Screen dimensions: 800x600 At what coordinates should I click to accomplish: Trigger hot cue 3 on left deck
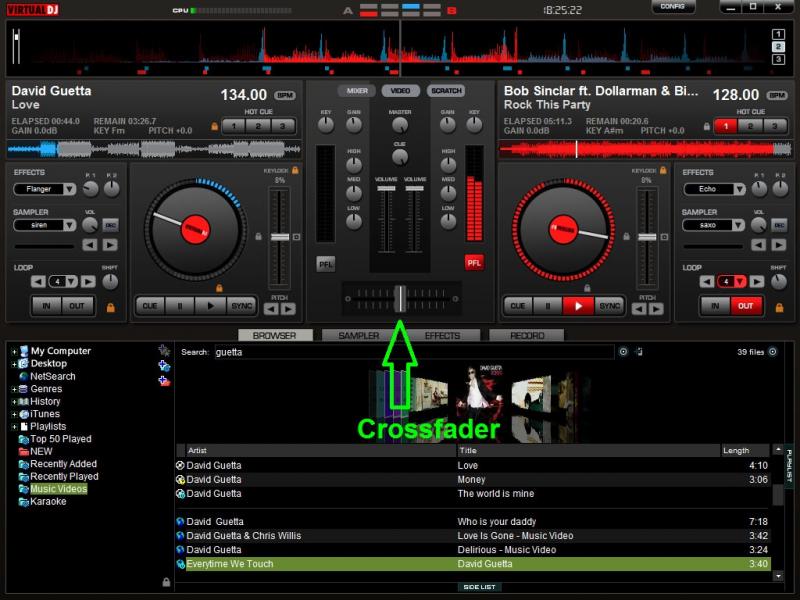click(282, 126)
